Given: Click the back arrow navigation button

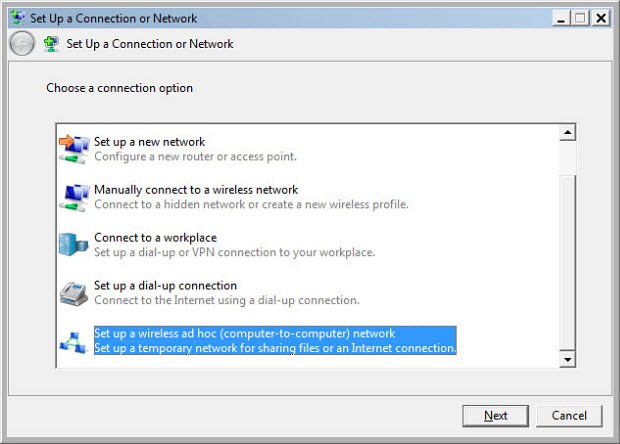Looking at the screenshot, I should (x=21, y=44).
